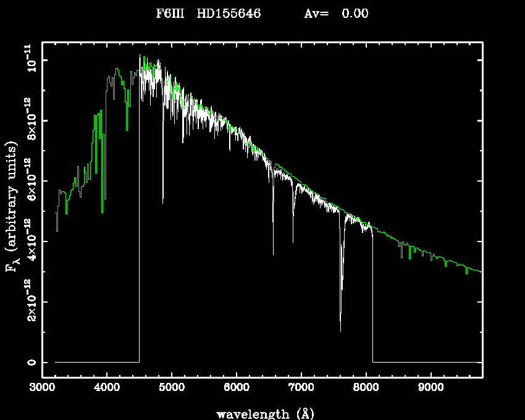This screenshot has height=420, width=525.
Task: Click the 6000 x-axis tick label
Action: point(237,390)
